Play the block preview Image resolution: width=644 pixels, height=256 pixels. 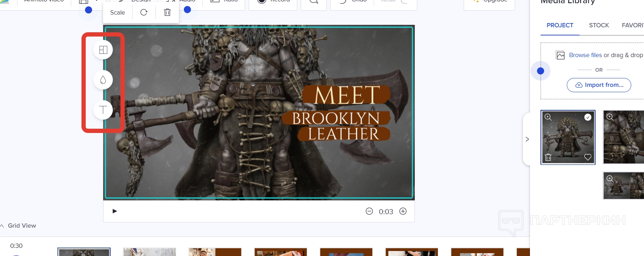click(x=114, y=211)
